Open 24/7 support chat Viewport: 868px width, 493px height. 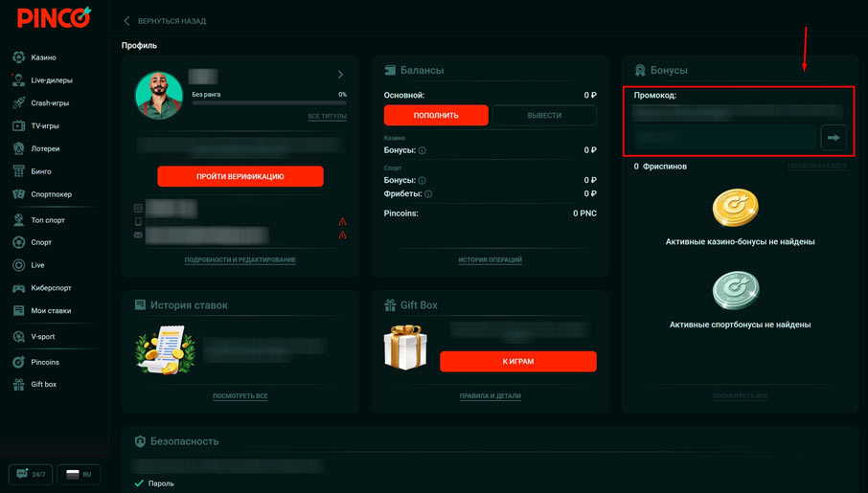pyautogui.click(x=30, y=474)
